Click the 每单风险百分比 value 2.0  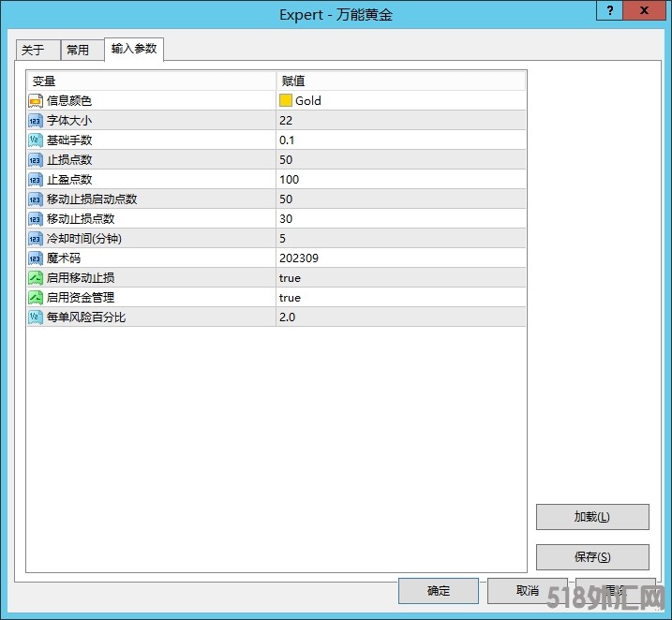[287, 317]
